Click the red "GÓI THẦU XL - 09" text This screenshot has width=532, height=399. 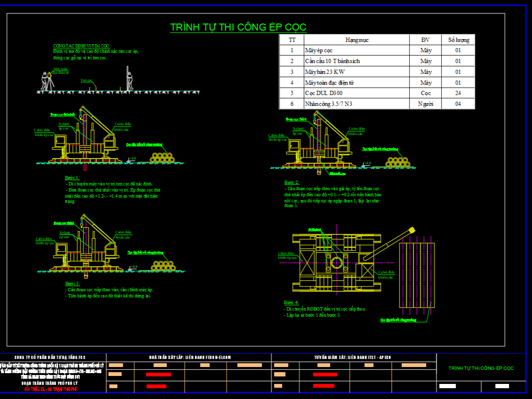click(x=50, y=389)
